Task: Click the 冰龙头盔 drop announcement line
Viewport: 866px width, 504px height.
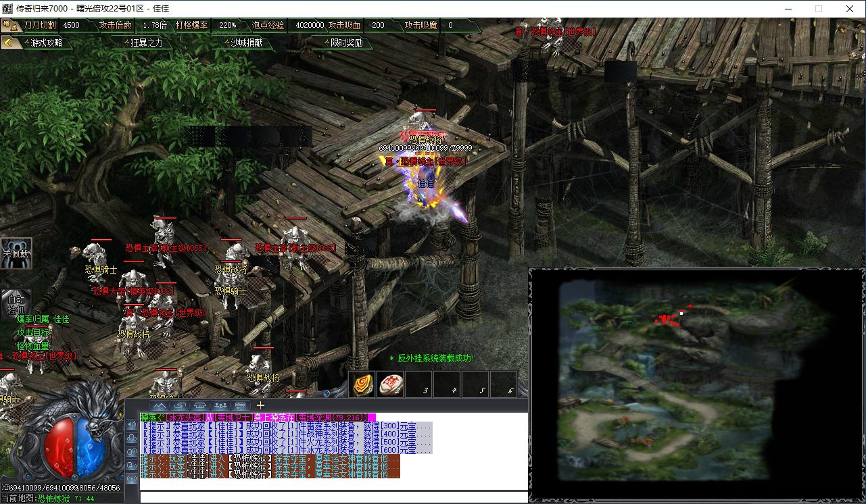Action: click(x=258, y=418)
